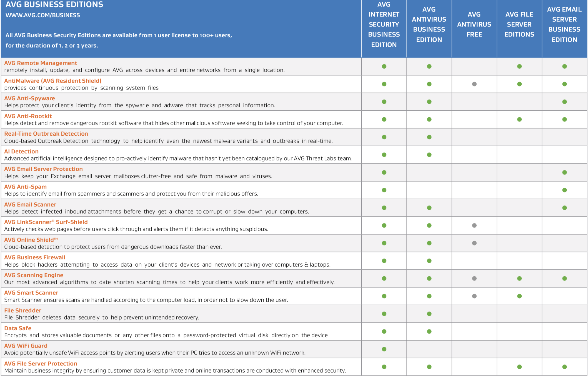Click the File Shredder heading

click(x=23, y=311)
